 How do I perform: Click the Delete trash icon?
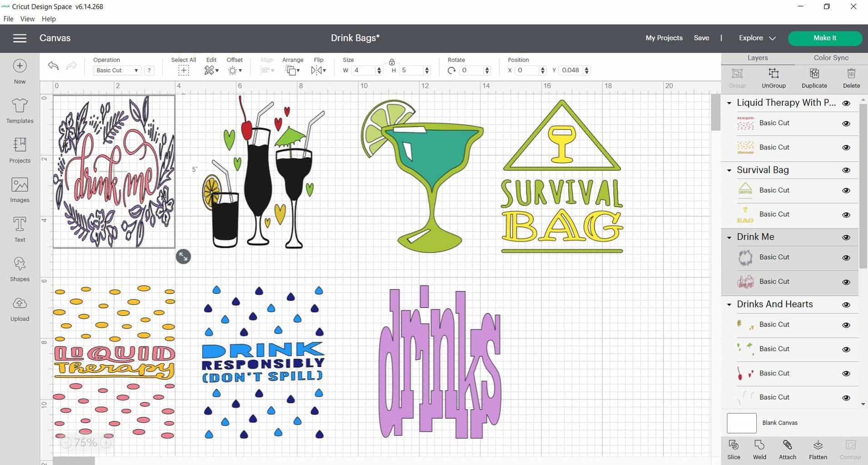(x=851, y=78)
